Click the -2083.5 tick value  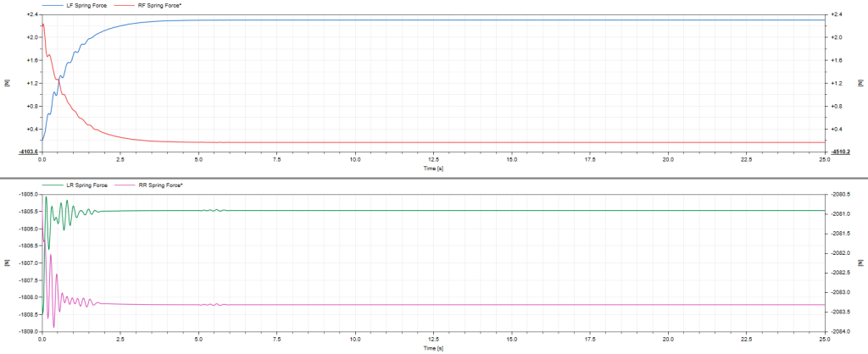(839, 312)
